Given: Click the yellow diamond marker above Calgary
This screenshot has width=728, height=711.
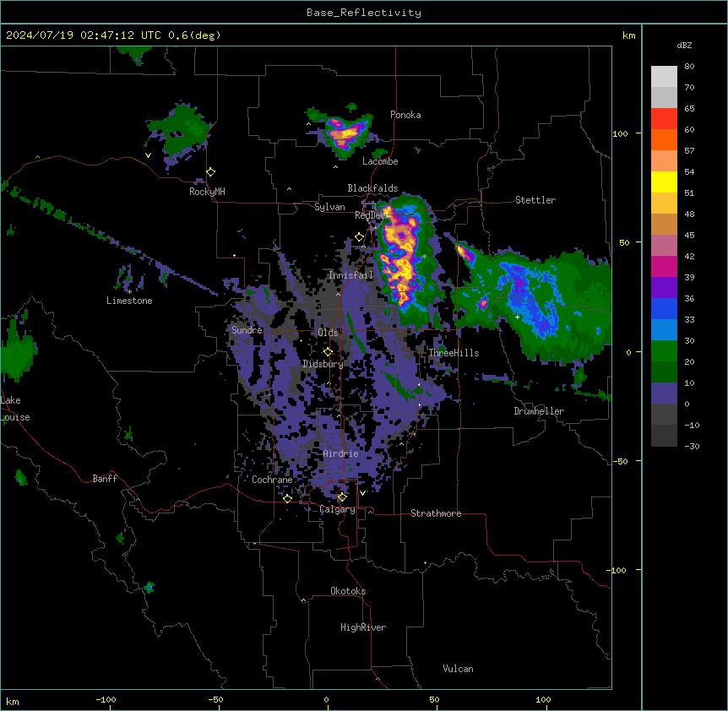Looking at the screenshot, I should click(x=342, y=497).
